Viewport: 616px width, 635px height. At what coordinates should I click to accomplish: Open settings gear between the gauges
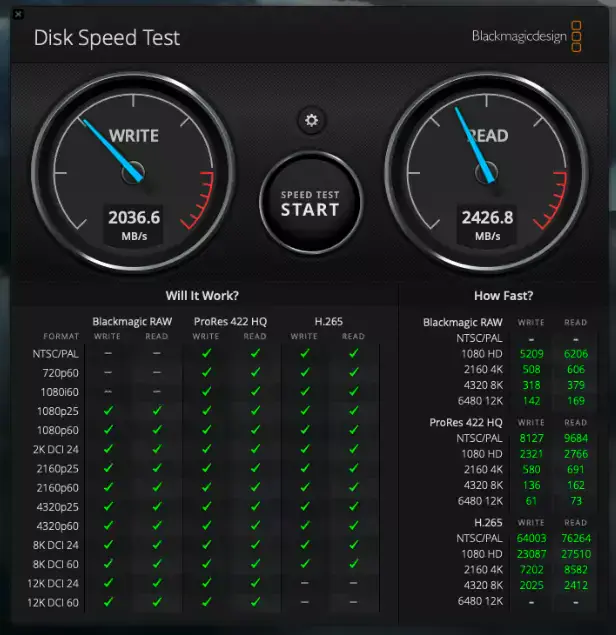tap(311, 120)
